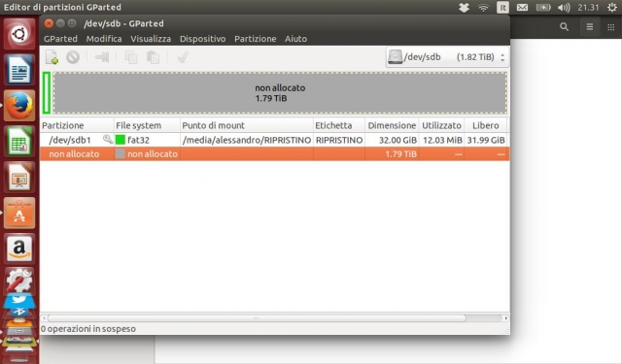
Task: Open the battery indicator menu
Action: 543,8
